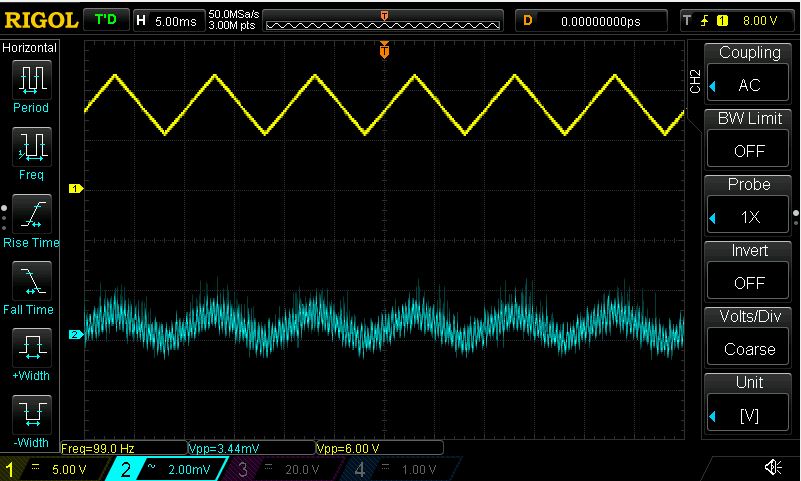
Task: Choose the Rise Time measurement icon
Action: tap(32, 214)
